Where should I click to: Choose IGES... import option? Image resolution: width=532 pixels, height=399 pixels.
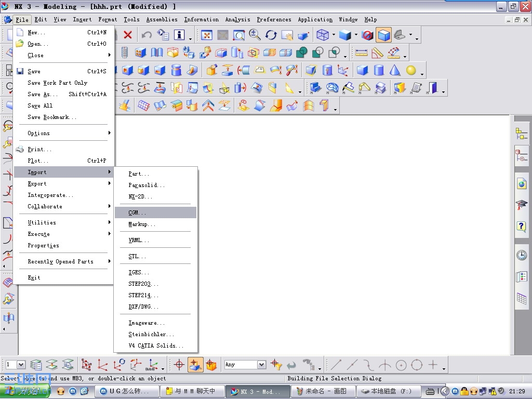coord(156,272)
